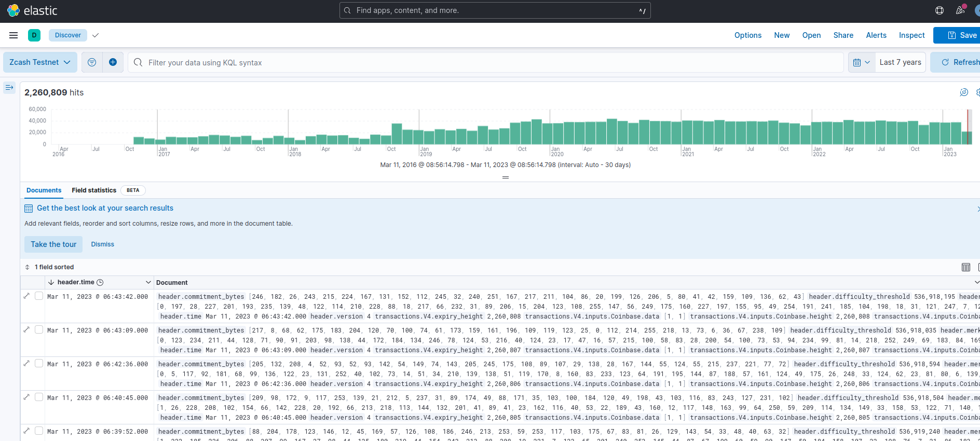The image size is (980, 441).
Task: Open the newsfeed icon with notification dot
Action: click(x=960, y=10)
